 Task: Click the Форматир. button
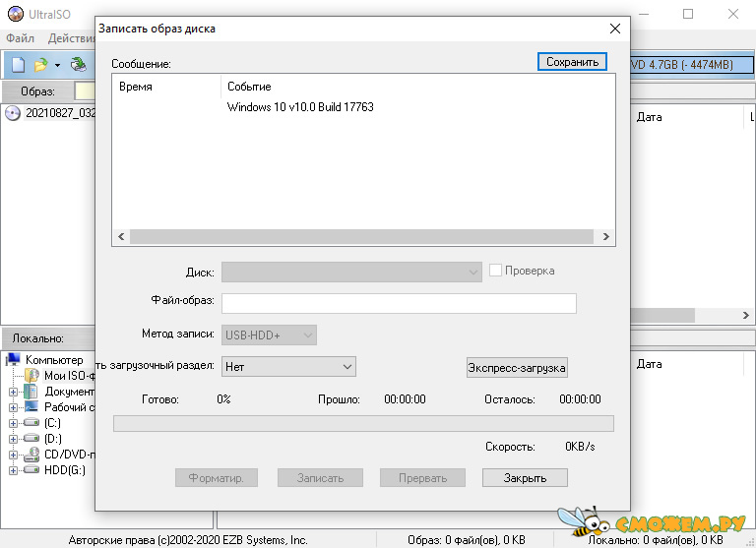pos(216,477)
